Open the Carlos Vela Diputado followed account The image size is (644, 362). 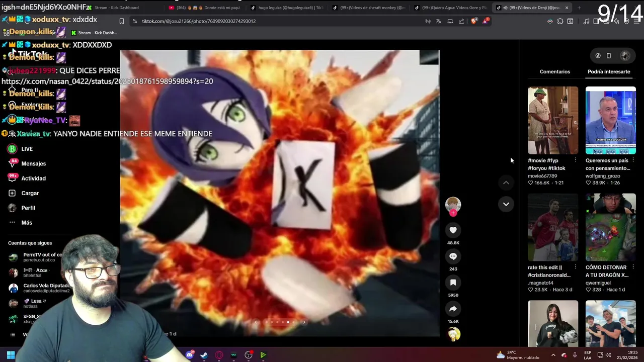(39, 288)
